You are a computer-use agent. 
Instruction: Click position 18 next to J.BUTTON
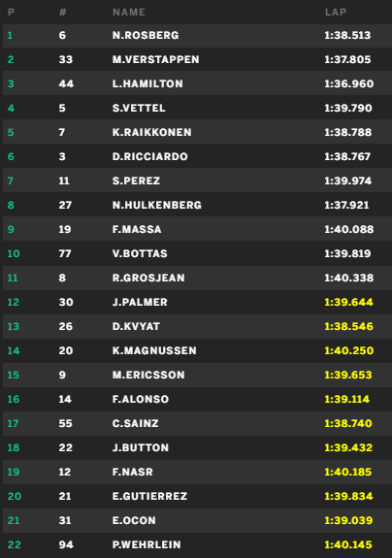14,447
